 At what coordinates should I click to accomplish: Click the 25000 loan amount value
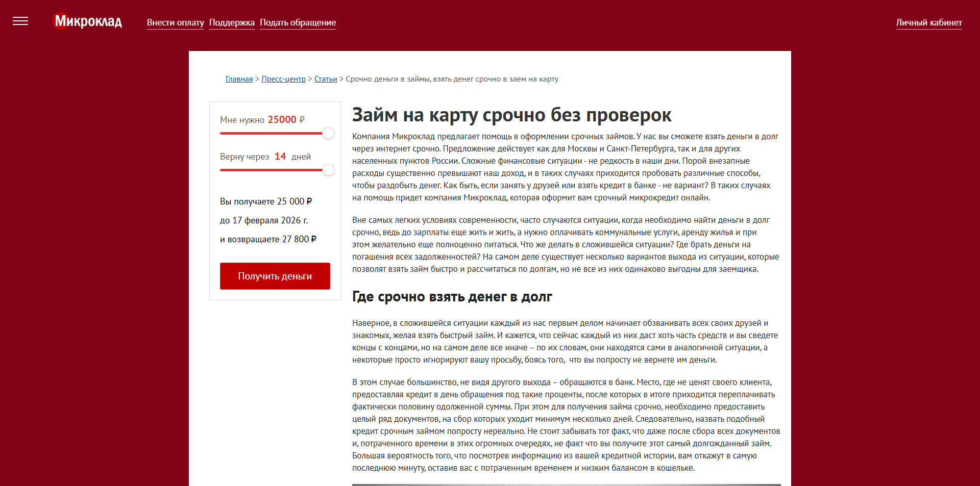(x=282, y=120)
